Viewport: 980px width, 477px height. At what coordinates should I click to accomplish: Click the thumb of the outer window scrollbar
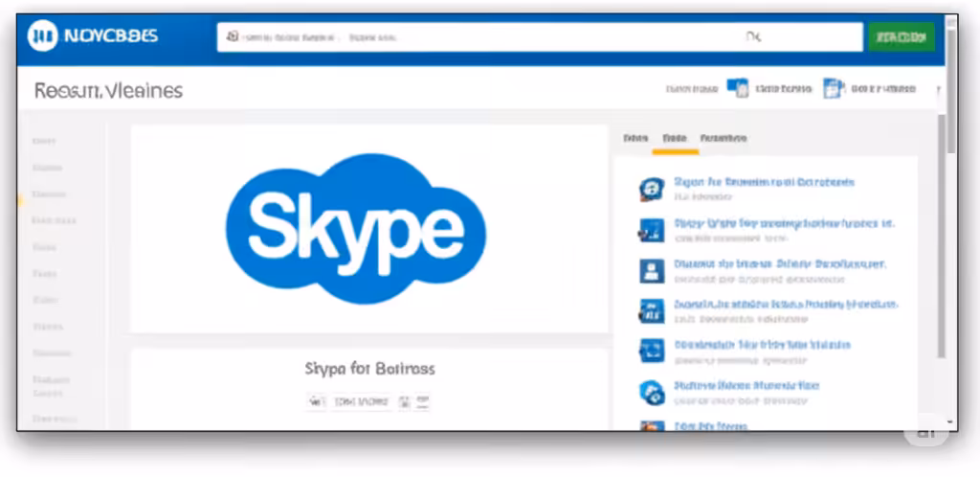[x=951, y=91]
